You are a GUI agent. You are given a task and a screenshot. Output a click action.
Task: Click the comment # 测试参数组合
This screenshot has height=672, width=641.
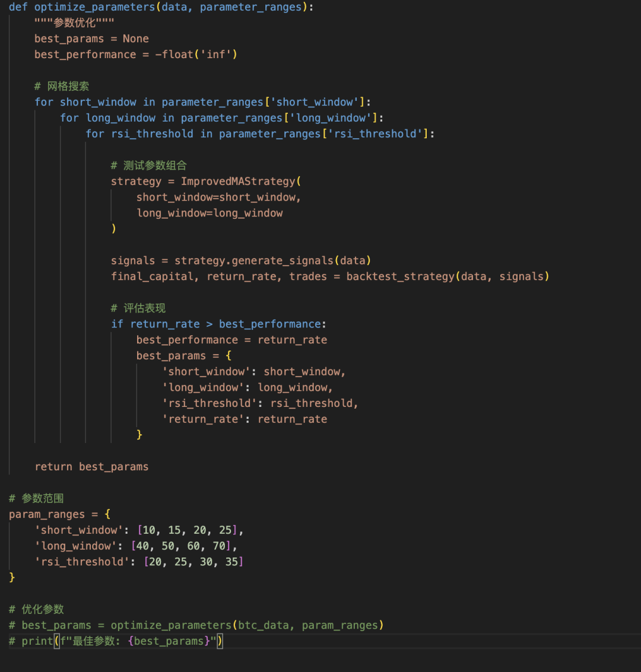pos(149,165)
